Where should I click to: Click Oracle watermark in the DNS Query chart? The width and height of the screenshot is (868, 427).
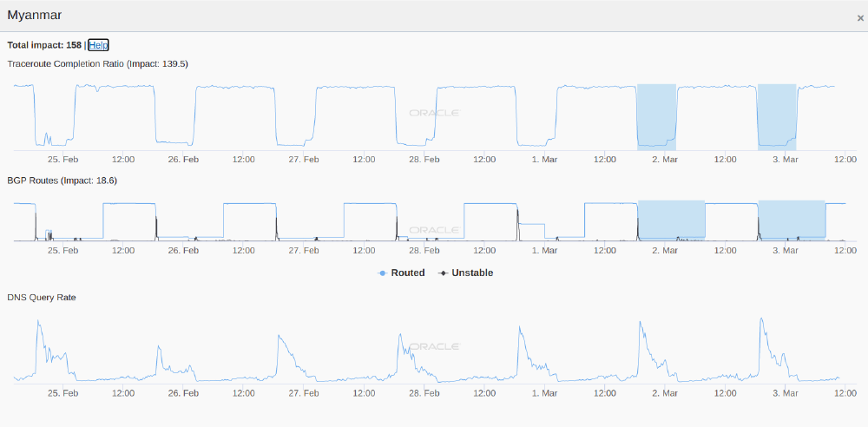pos(434,346)
